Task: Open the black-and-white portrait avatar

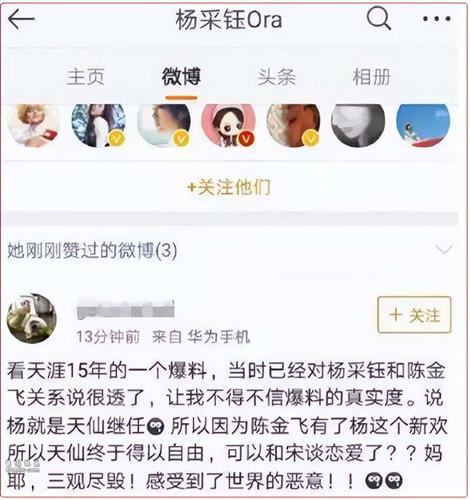Action: tap(358, 125)
